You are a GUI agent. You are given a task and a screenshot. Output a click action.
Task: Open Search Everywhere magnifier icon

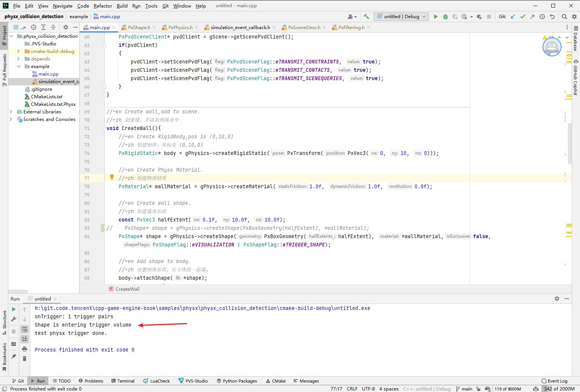pos(564,17)
